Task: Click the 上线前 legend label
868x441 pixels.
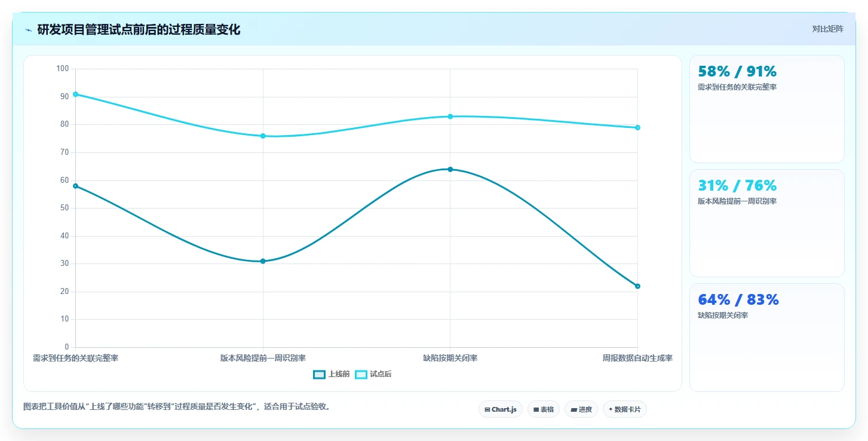Action: (x=339, y=375)
